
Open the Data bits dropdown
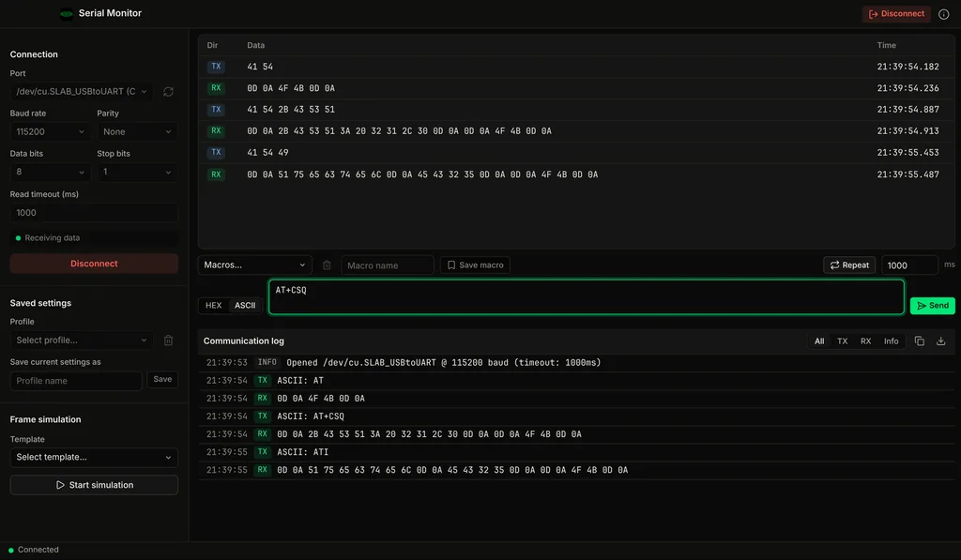[x=51, y=173]
